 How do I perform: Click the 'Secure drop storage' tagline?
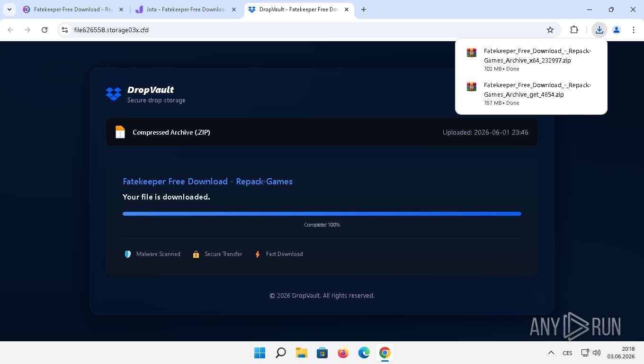pos(156,100)
